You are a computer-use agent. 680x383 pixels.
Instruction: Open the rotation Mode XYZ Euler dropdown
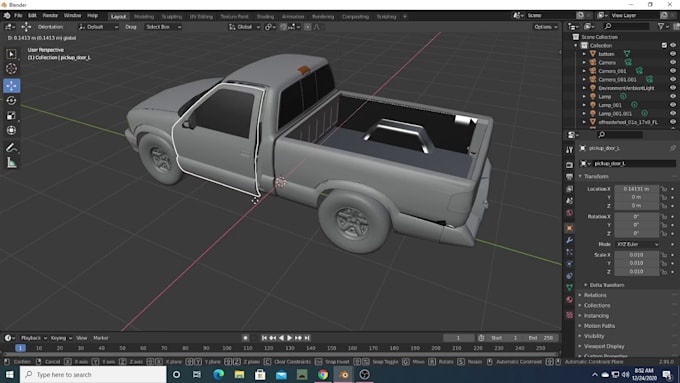(x=637, y=244)
